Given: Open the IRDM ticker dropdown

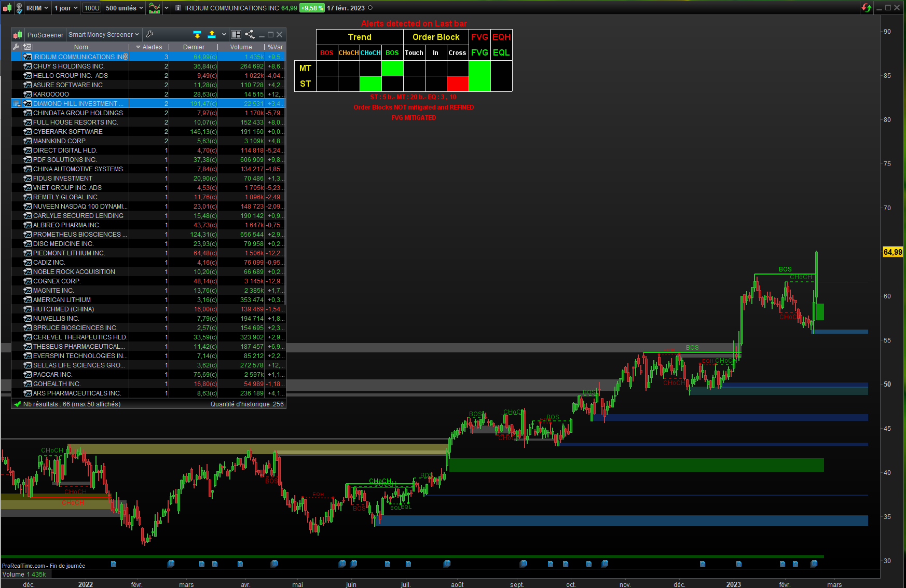Looking at the screenshot, I should point(37,8).
